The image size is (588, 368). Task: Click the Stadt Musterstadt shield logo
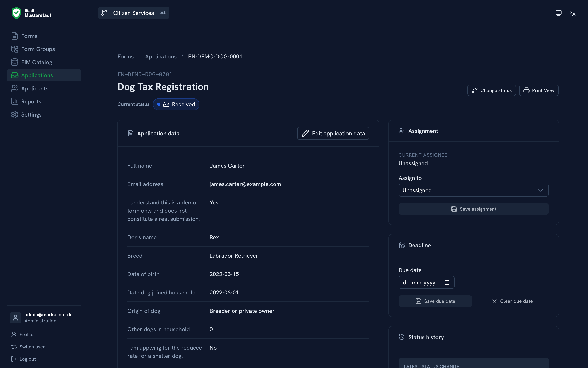pyautogui.click(x=16, y=13)
